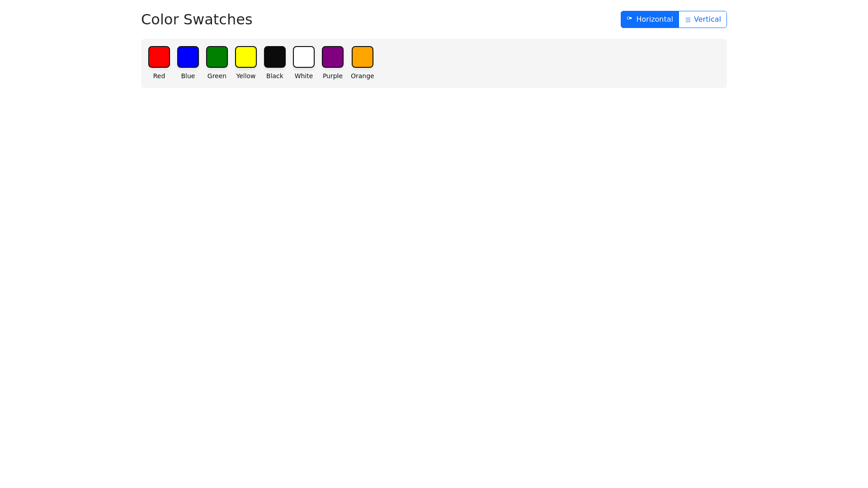Click the "Black" text label
Viewport: 868px width, 488px height.
pos(275,76)
